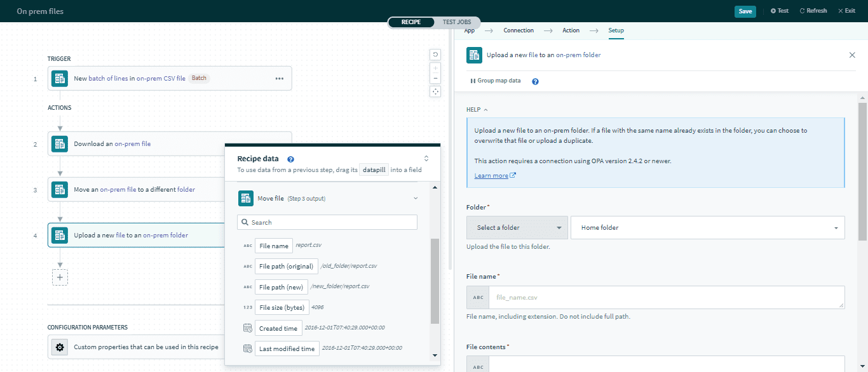868x372 pixels.
Task: Open the Recipe data help icon
Action: point(290,159)
